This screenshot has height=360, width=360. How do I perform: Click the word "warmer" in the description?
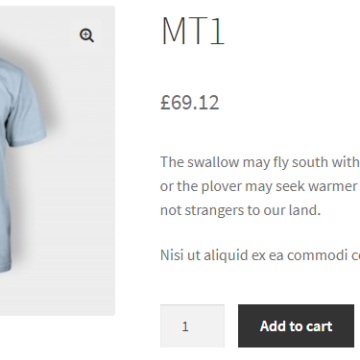(x=336, y=187)
